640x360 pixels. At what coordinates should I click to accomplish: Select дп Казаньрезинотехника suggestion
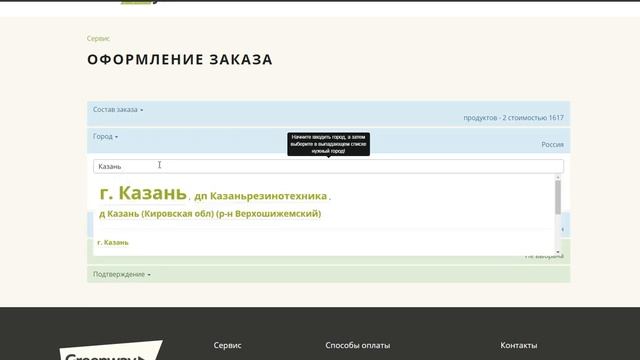click(260, 196)
